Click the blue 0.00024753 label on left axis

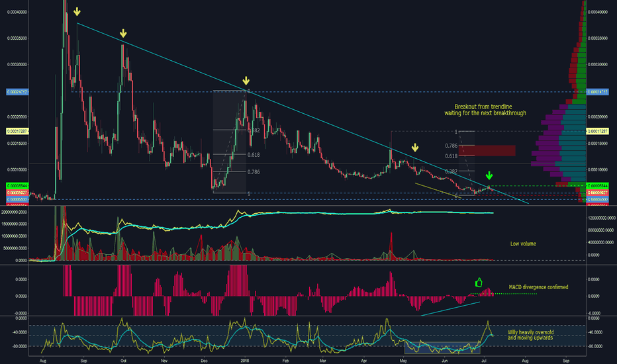(17, 92)
